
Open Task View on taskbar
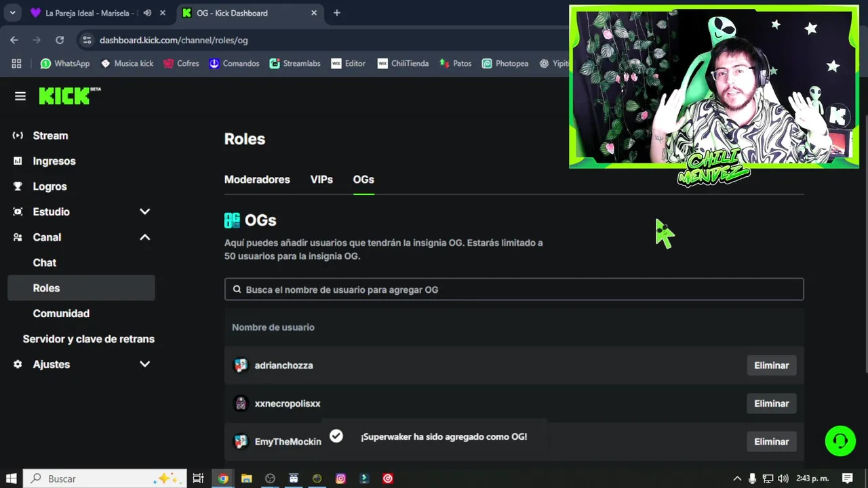click(x=198, y=479)
